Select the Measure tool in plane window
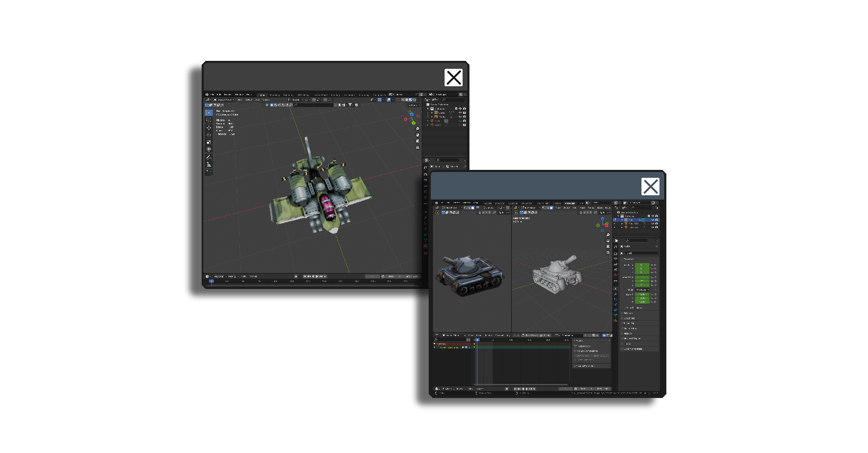 point(209,165)
